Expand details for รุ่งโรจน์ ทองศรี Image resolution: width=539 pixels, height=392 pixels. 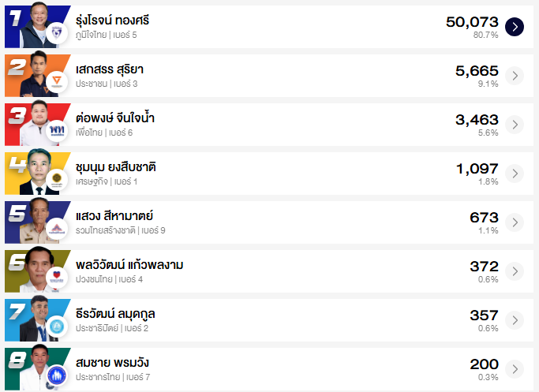(515, 27)
